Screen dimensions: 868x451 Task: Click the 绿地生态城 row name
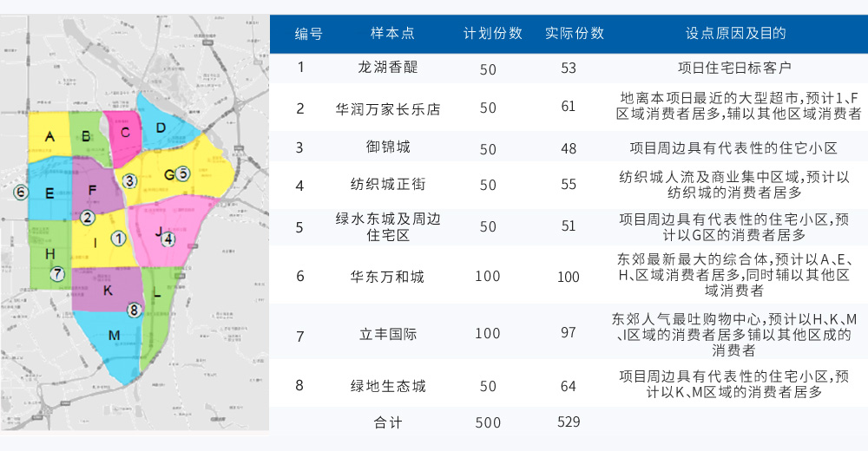coord(388,386)
